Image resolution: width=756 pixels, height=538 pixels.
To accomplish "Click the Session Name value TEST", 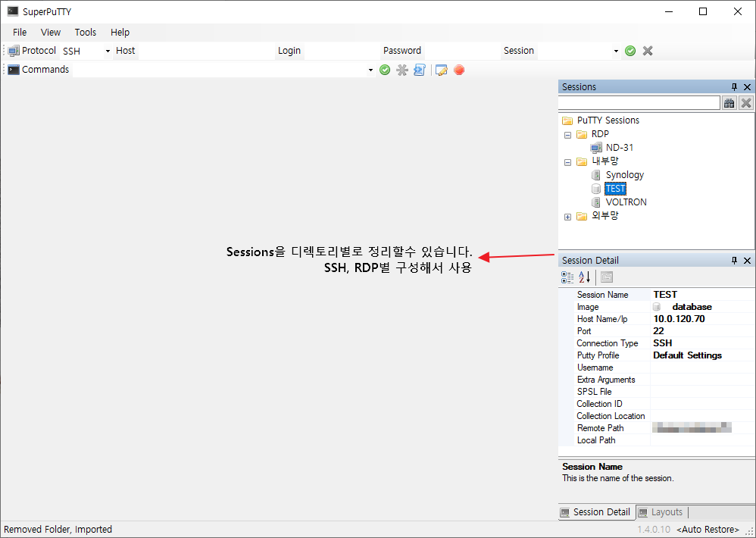I will (x=665, y=295).
